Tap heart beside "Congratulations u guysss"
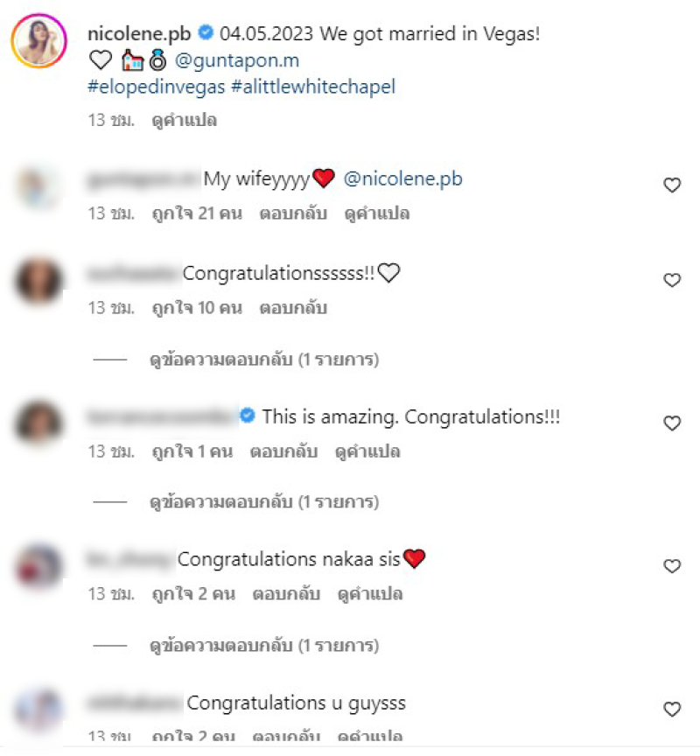The width and height of the screenshot is (700, 756). coord(672,710)
